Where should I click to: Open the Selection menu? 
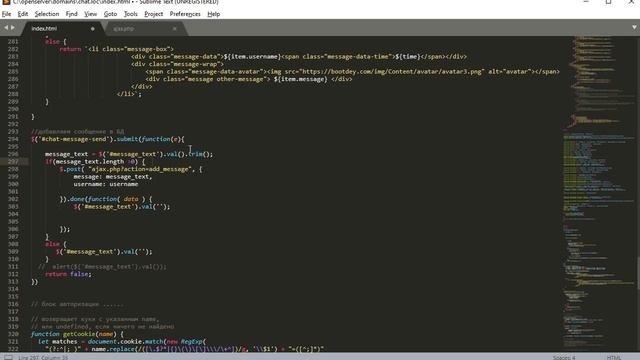pos(47,14)
